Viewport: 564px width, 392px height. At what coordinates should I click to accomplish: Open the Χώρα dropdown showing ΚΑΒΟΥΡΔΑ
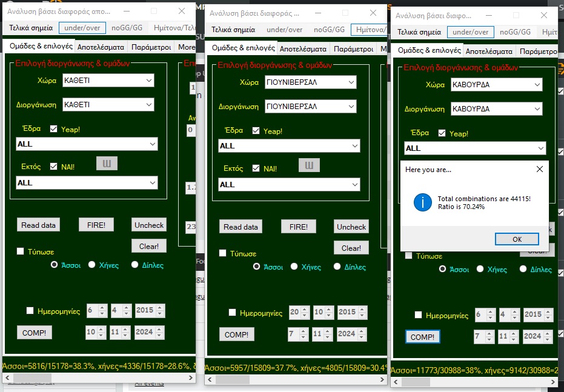[496, 85]
